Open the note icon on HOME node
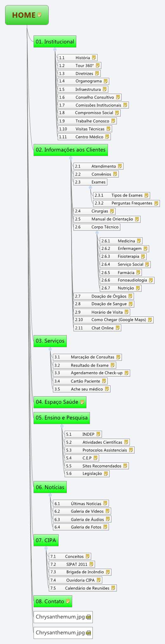The width and height of the screenshot is (165, 644). tap(40, 15)
